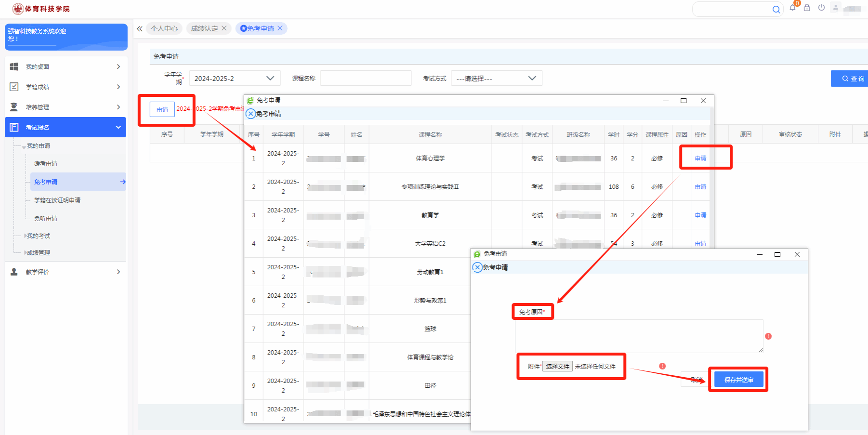The height and width of the screenshot is (435, 868).
Task: Click the 我的桌面 windows icon
Action: coord(14,66)
